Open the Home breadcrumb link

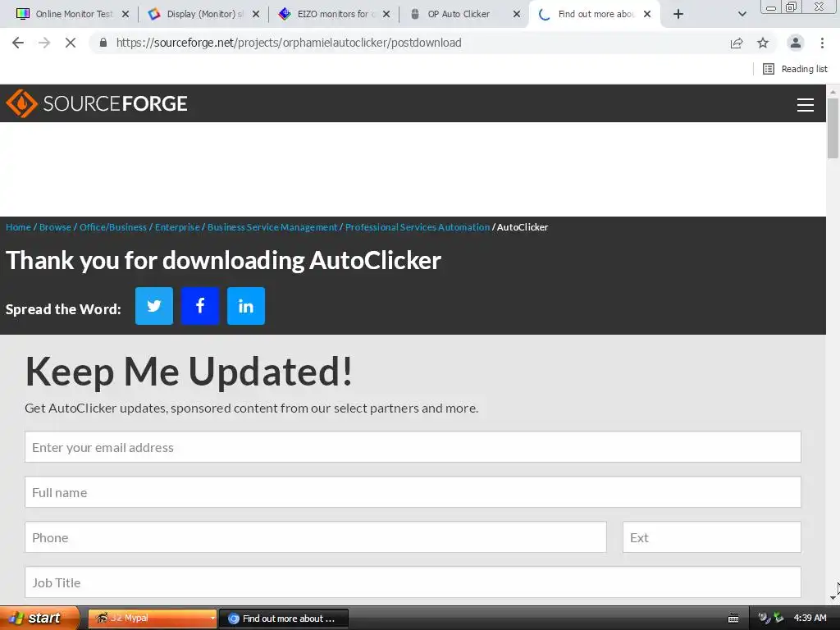18,227
